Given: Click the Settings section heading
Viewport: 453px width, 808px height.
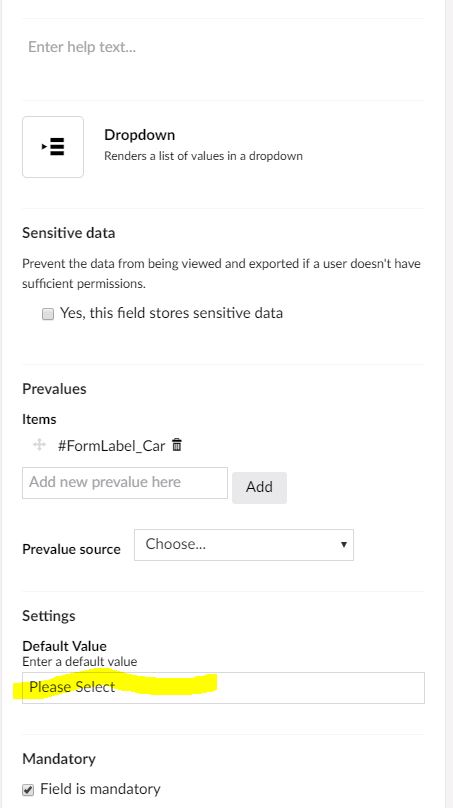Looking at the screenshot, I should [x=48, y=616].
